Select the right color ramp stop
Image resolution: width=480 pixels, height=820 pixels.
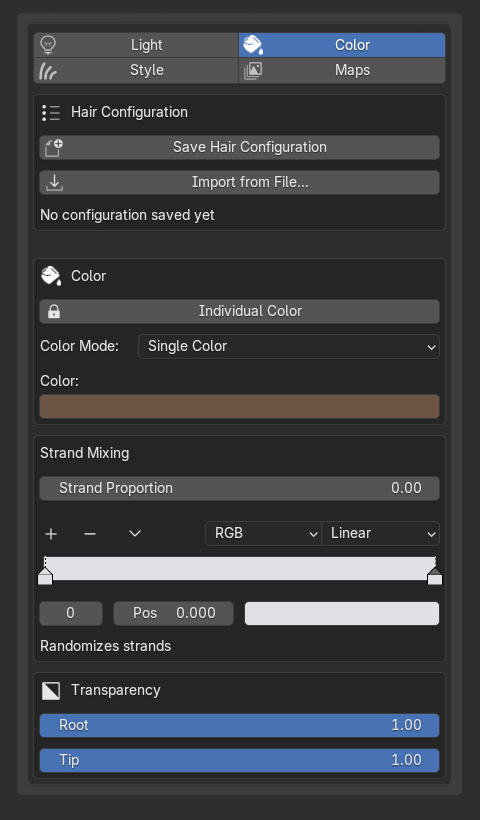click(435, 577)
